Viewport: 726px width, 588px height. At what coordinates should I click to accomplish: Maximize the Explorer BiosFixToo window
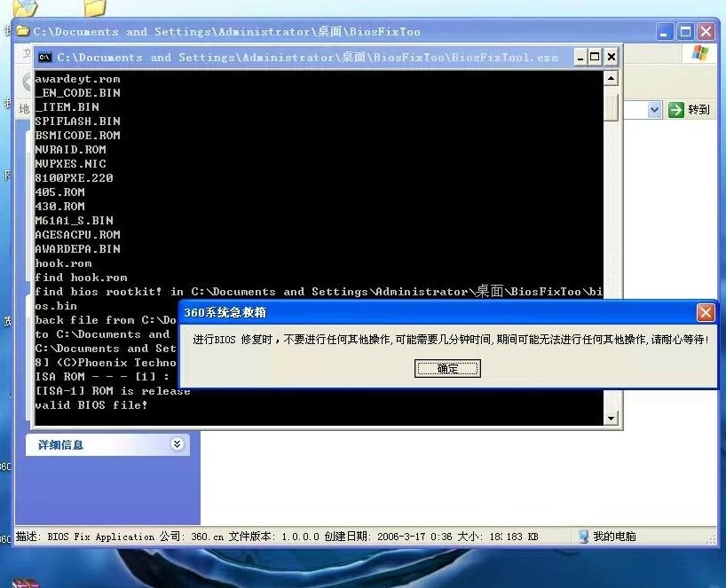(685, 32)
